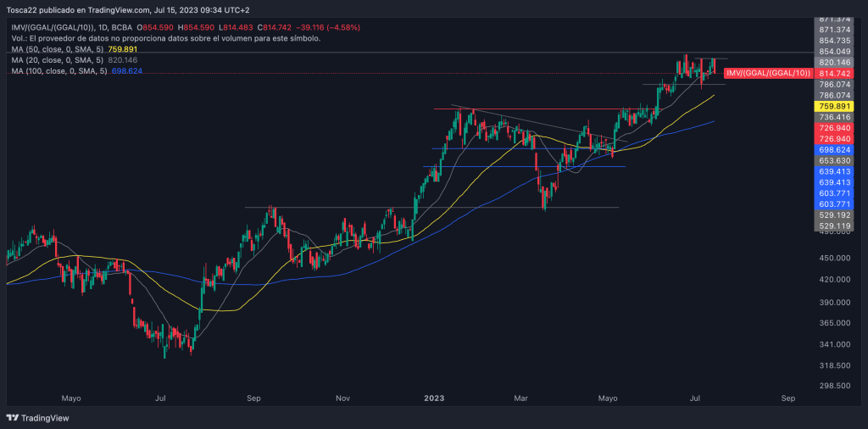Select the gray 820.146 price axis label
This screenshot has height=429, width=868.
[x=835, y=63]
